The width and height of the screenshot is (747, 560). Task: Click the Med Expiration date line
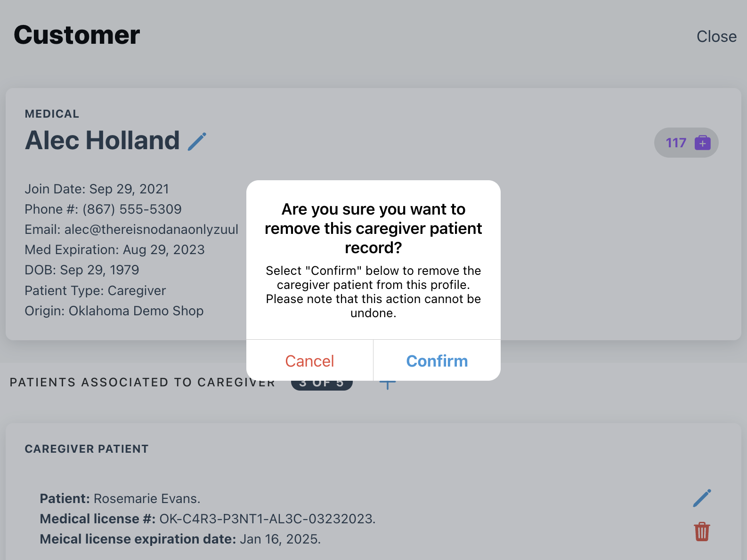coord(114,250)
